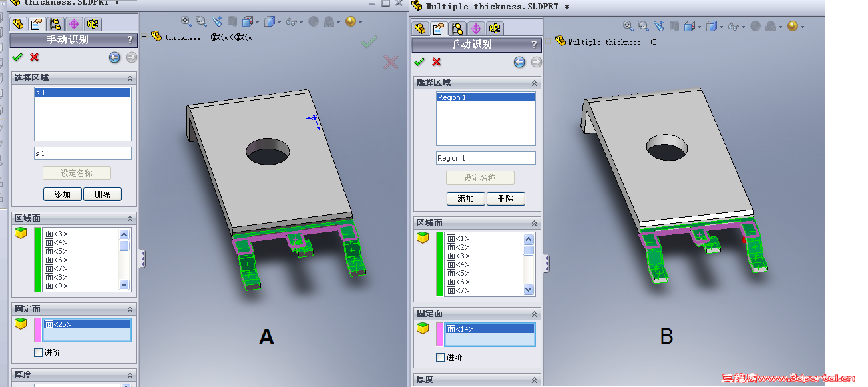Collapse 区域面 section in thickness panel

coord(130,218)
